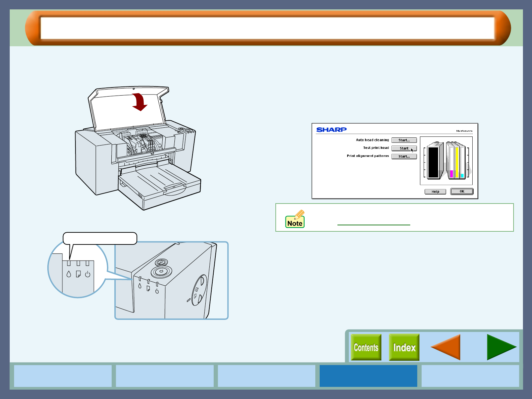532x399 pixels.
Task: Open the Contents page
Action: coord(366,347)
